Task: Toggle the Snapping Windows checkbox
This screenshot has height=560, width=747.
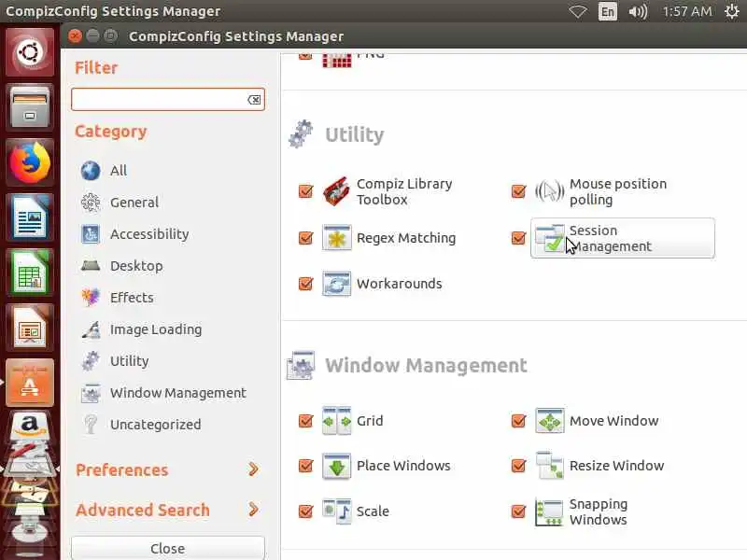Action: tap(518, 511)
